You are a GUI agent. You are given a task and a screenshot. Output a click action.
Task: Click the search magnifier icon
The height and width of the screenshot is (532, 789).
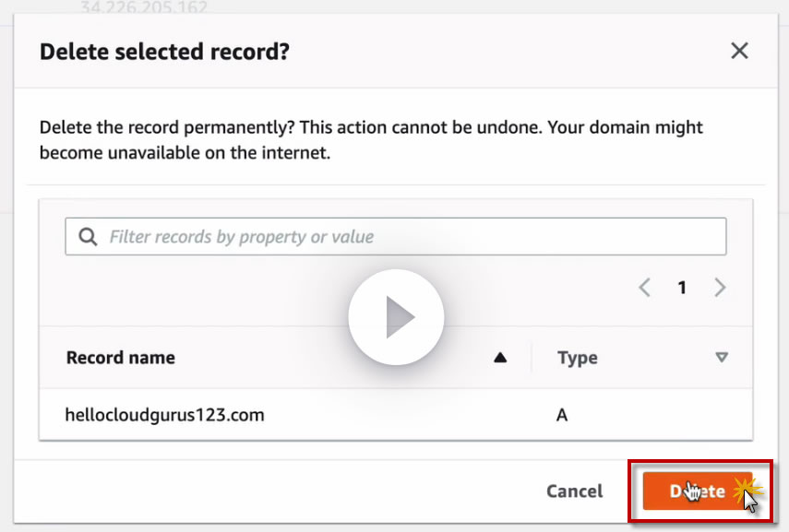[89, 237]
